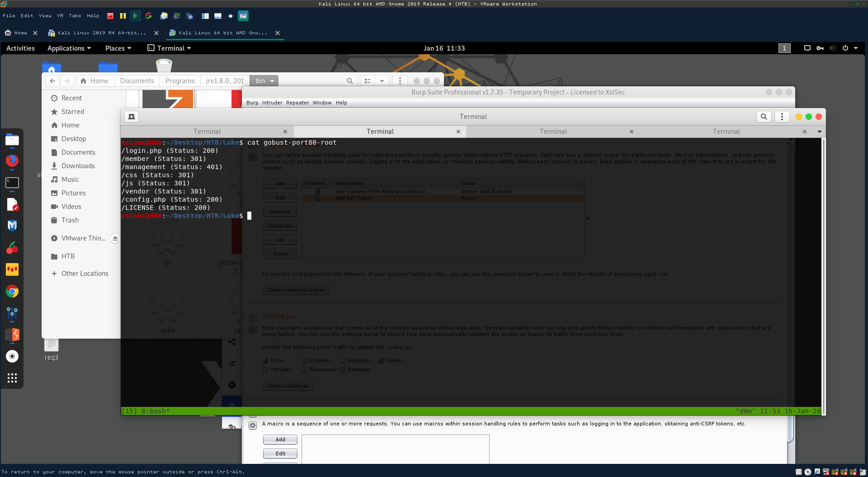Go back in the Files window
Image resolution: width=868 pixels, height=477 pixels.
point(52,81)
